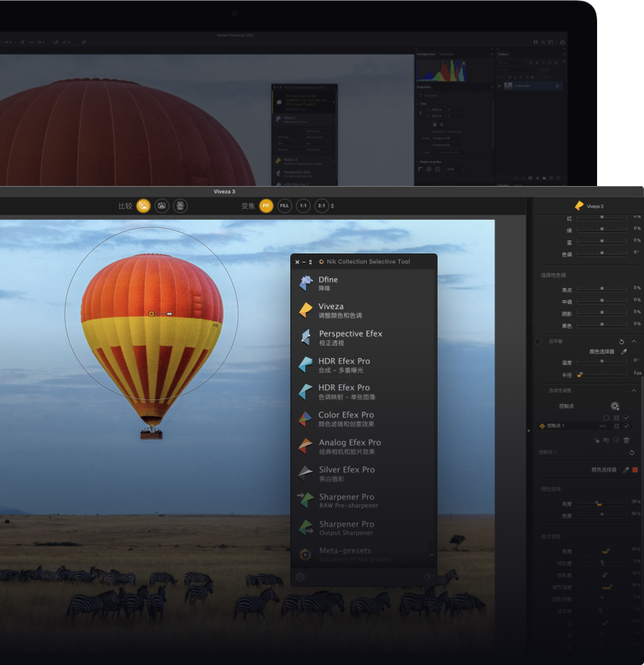Open the Perspective Efex plugin
Viewport: 644px width, 665px height.
click(x=364, y=337)
